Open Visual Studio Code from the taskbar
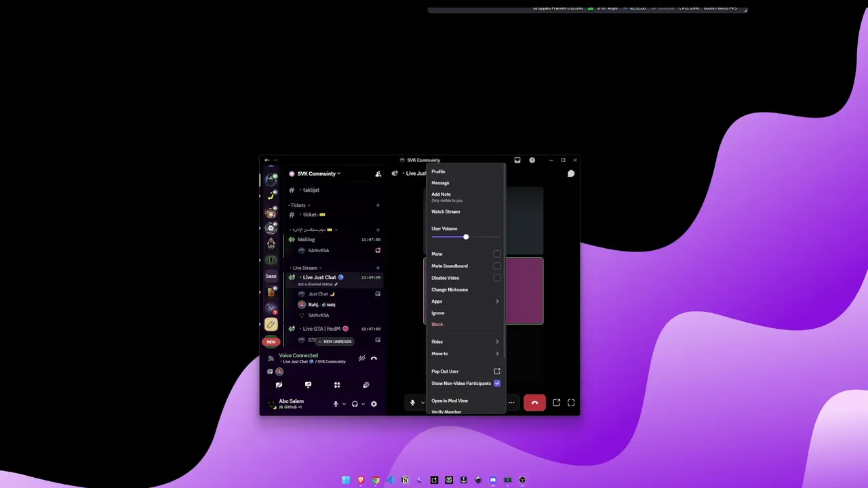Viewport: 868px width, 488px height. (x=390, y=480)
